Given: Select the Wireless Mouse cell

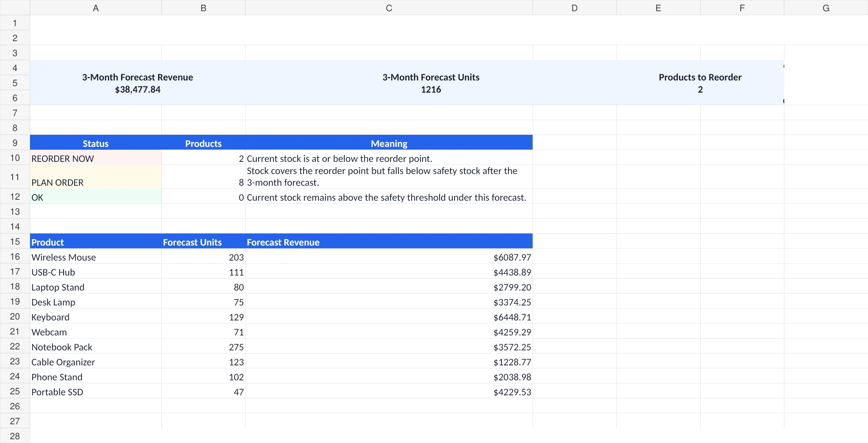Looking at the screenshot, I should pyautogui.click(x=95, y=256).
